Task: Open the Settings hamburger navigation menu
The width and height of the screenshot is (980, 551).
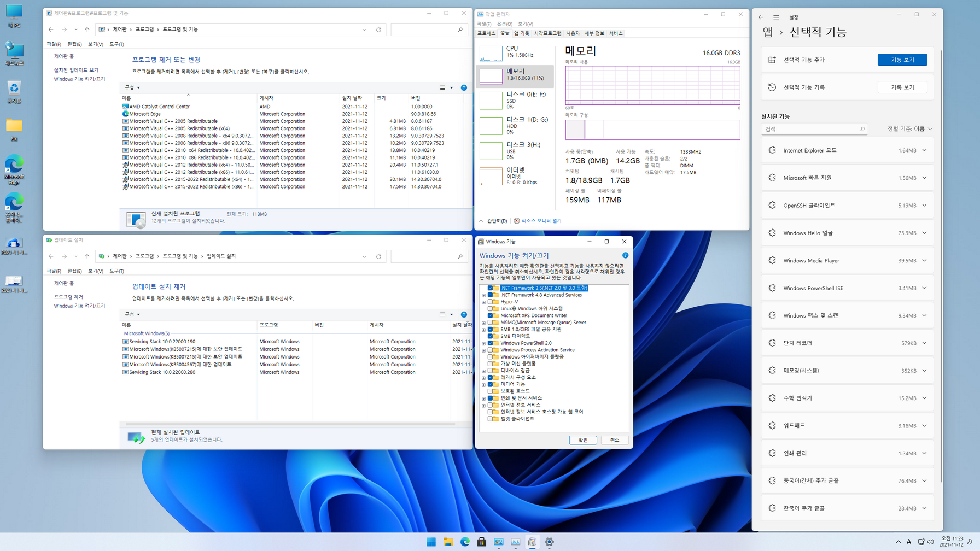Action: (x=776, y=17)
